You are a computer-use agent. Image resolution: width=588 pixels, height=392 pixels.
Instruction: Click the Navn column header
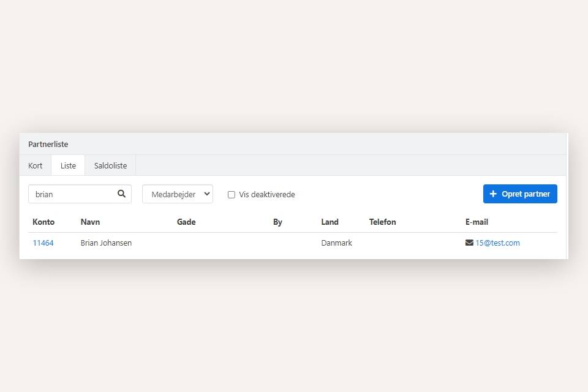click(x=90, y=222)
